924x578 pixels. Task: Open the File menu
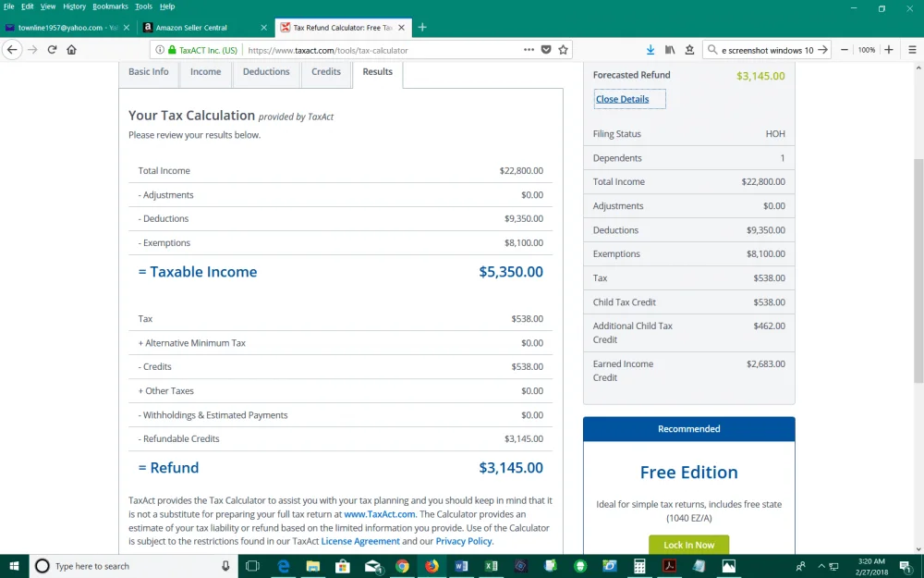pyautogui.click(x=9, y=6)
